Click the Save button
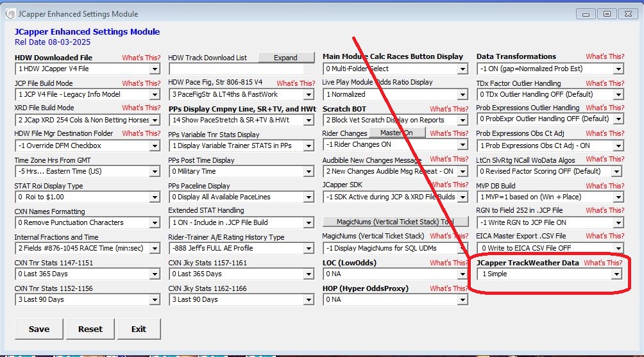 pos(39,329)
